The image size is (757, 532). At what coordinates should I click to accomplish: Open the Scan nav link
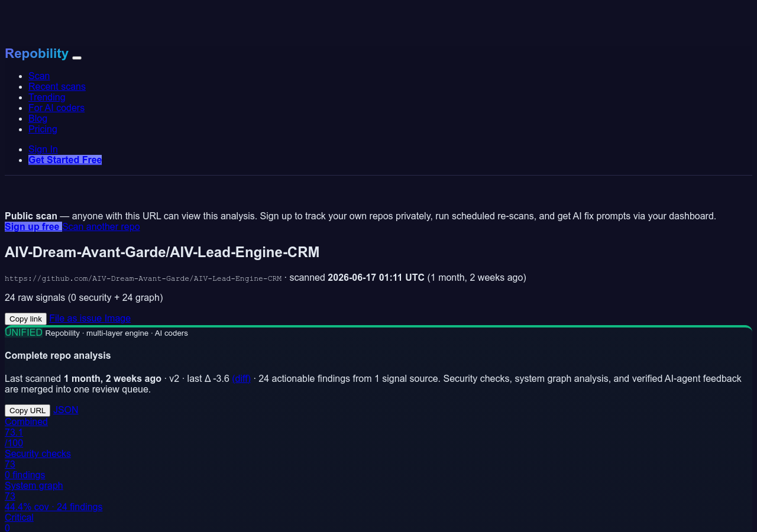pos(39,76)
